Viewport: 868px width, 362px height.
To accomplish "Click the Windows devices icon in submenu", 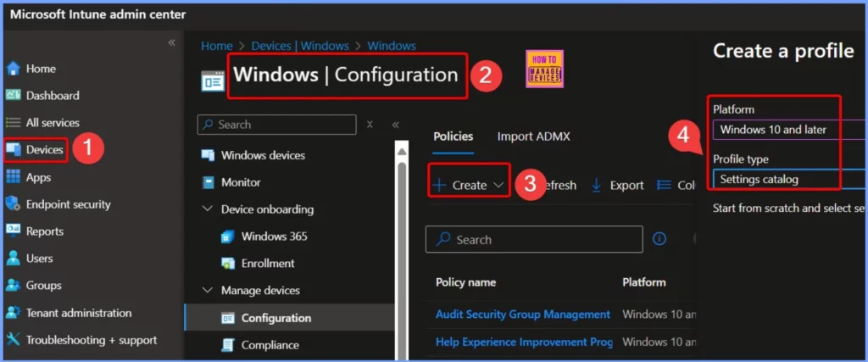I will click(x=209, y=155).
